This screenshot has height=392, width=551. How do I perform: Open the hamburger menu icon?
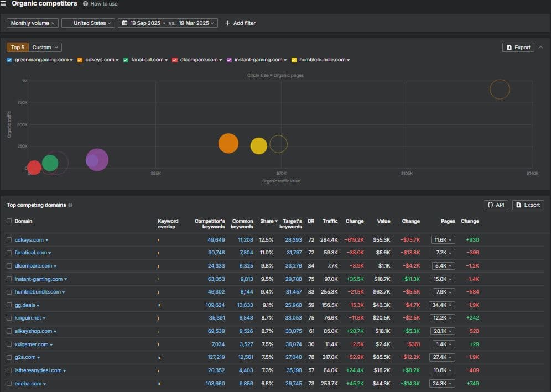(x=3, y=3)
